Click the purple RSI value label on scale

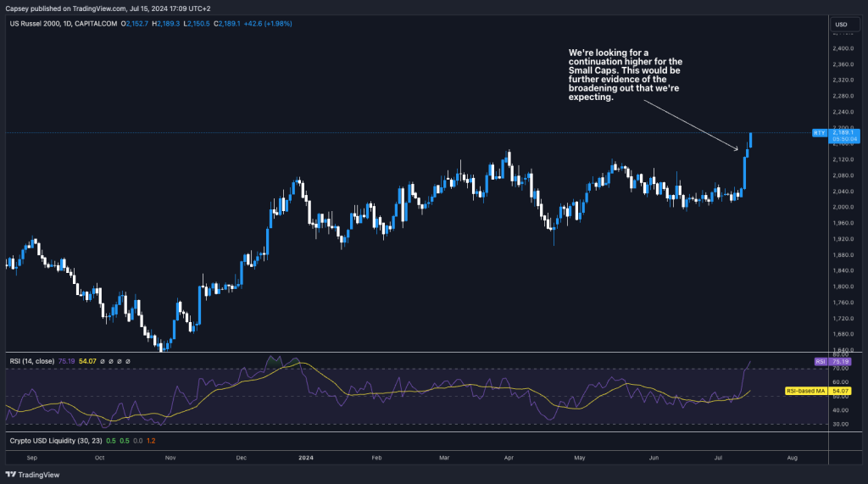click(x=820, y=361)
